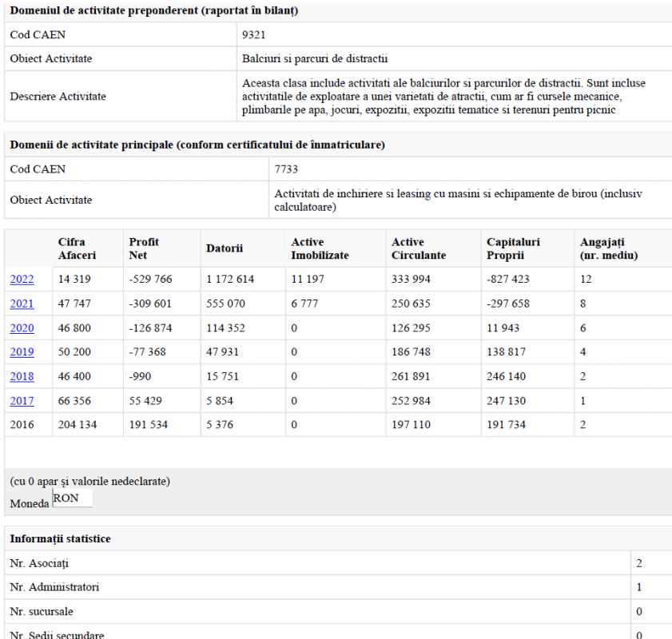Click the Angajați (nr. mediu) column header
The height and width of the screenshot is (639, 672).
[609, 248]
